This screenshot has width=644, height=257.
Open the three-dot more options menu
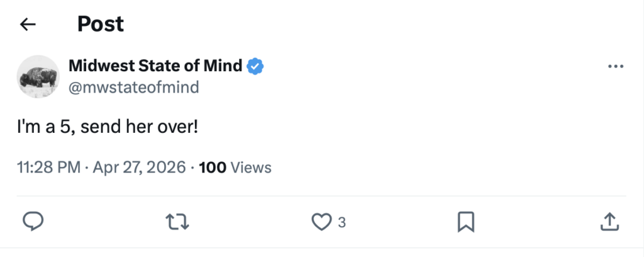click(614, 67)
